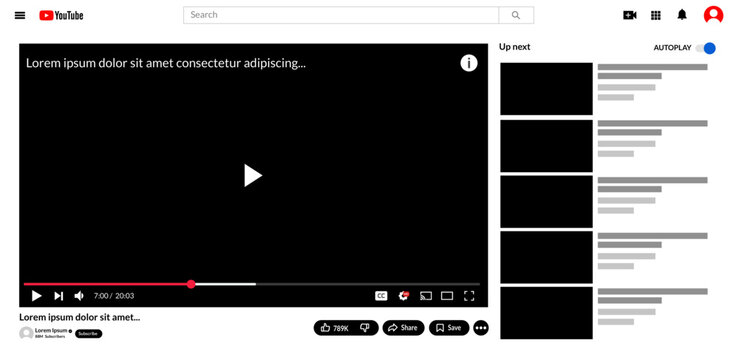Click the Up next heading

click(x=515, y=47)
